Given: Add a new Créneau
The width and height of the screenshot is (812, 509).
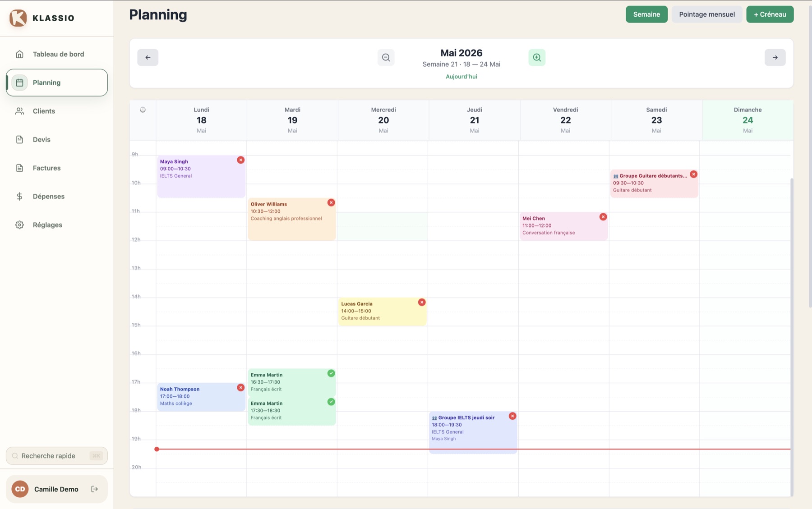Looking at the screenshot, I should point(770,14).
